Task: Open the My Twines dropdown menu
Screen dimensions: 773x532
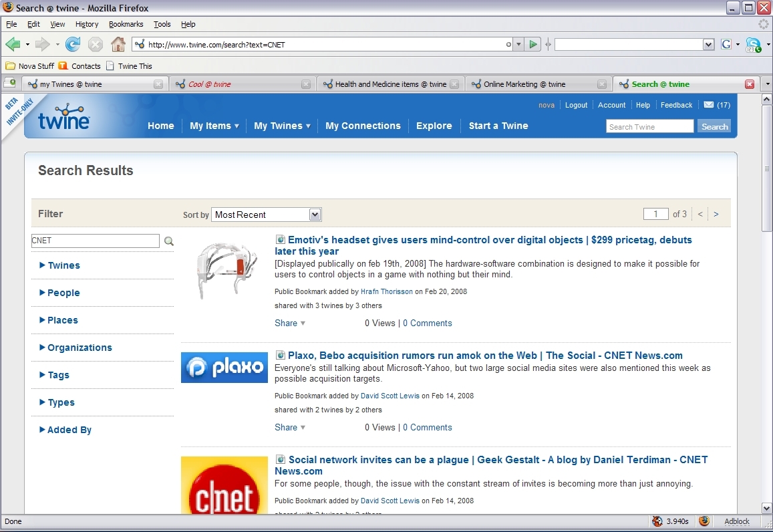Action: pyautogui.click(x=282, y=126)
